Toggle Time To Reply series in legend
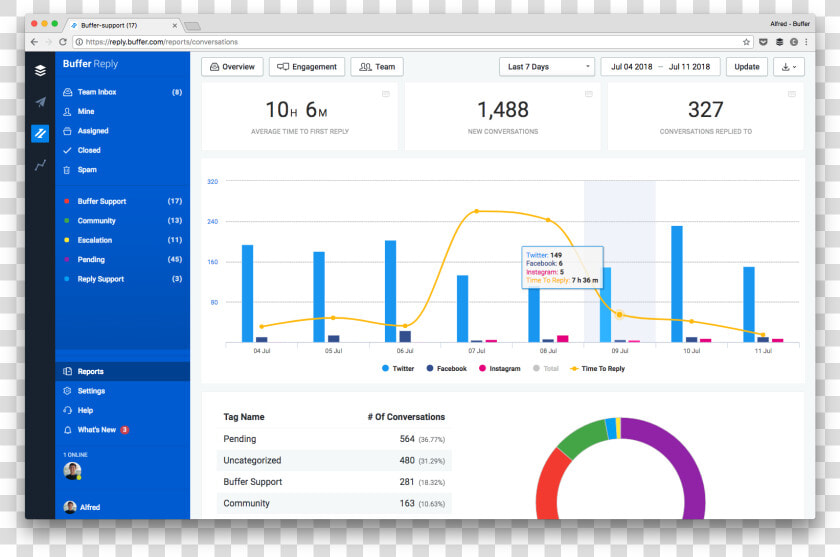This screenshot has height=557, width=840. click(597, 368)
